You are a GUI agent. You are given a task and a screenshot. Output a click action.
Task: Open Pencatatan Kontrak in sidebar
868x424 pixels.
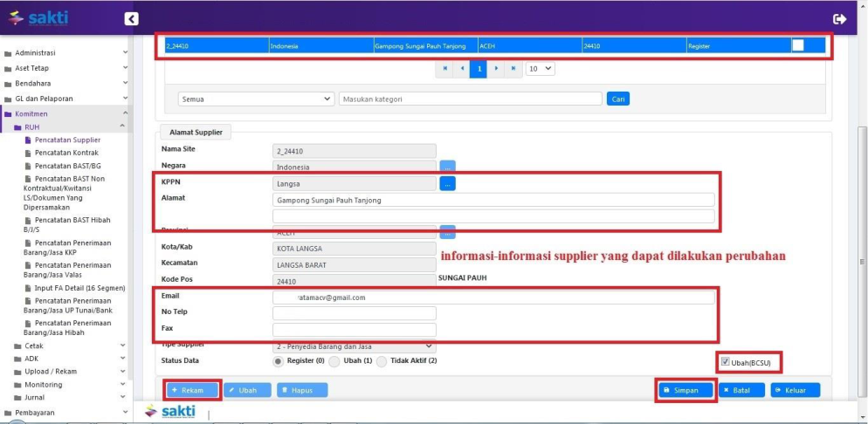pyautogui.click(x=66, y=153)
